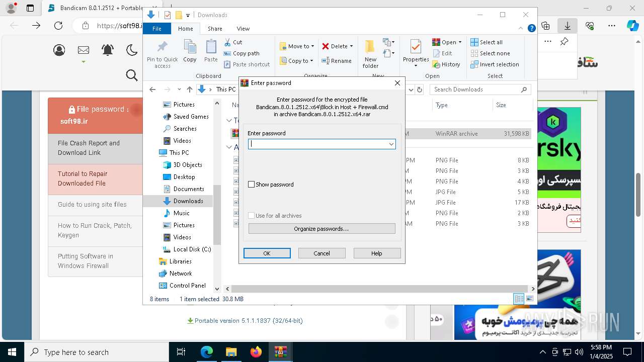This screenshot has height=362, width=644.
Task: Click the website search magnifier icon
Action: 132,75
